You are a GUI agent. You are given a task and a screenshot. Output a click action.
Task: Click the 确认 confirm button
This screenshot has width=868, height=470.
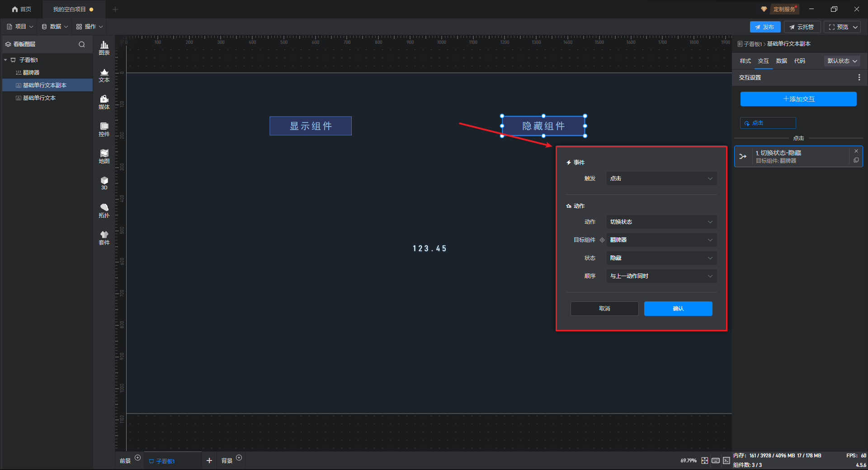[x=678, y=309]
